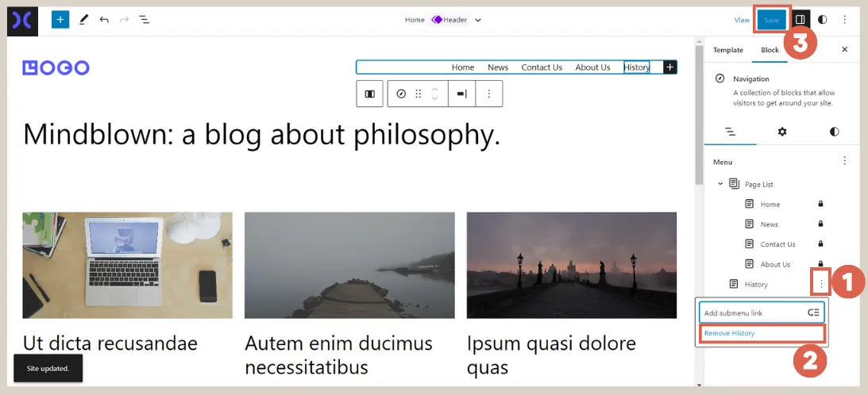Close the settings sidebar
Screen dimensions: 868x395
[x=845, y=49]
